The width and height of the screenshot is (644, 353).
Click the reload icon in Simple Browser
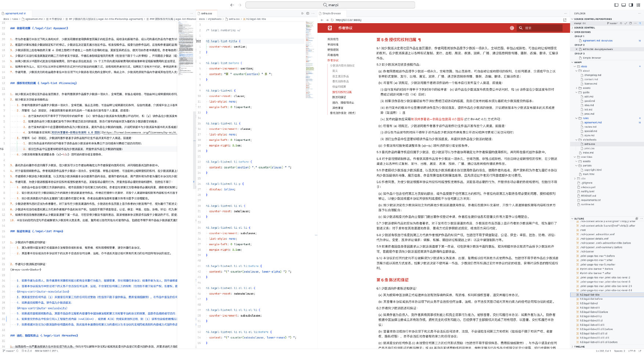coord(332,20)
